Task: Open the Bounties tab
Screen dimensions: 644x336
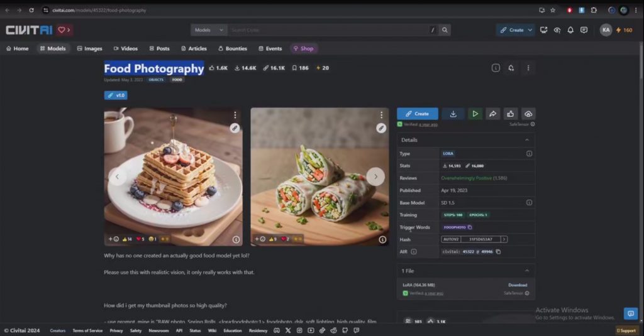Action: [233, 48]
